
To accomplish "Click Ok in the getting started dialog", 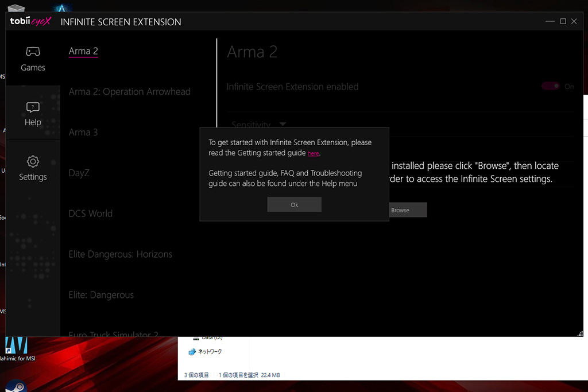I will (294, 205).
